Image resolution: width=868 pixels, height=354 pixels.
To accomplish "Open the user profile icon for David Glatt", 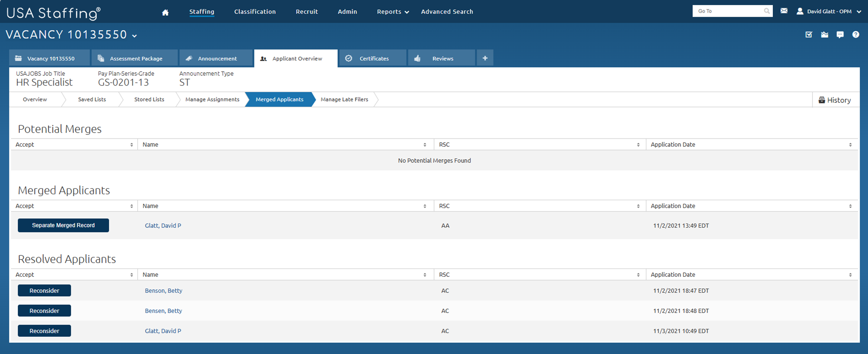I will (x=800, y=11).
